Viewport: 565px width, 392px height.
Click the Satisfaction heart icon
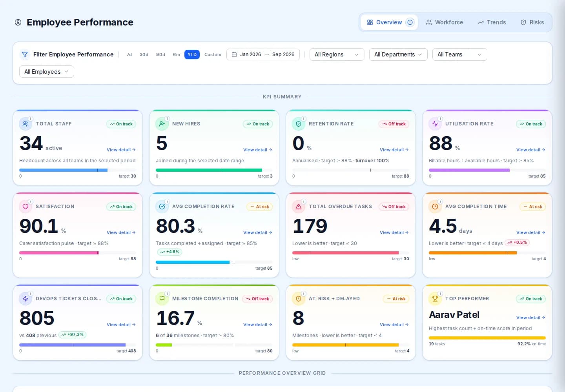[26, 207]
